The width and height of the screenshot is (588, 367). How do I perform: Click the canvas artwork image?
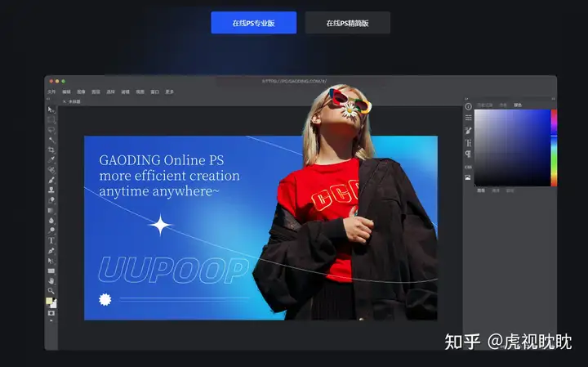click(x=261, y=228)
